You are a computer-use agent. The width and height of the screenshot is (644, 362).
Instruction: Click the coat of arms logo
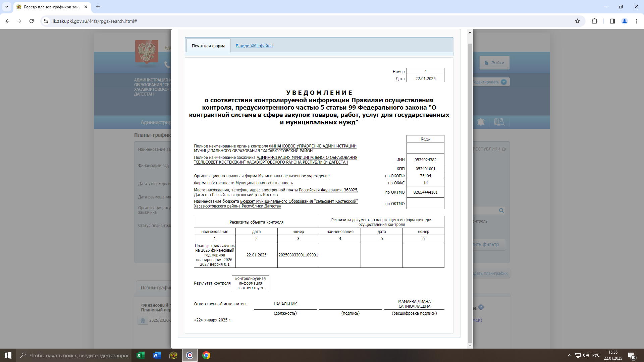point(147,52)
